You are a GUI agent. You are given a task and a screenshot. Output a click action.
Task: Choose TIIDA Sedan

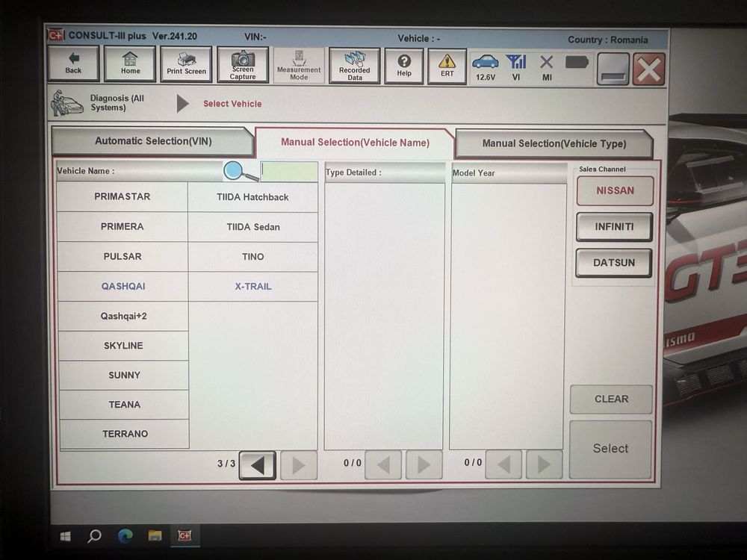tap(253, 227)
